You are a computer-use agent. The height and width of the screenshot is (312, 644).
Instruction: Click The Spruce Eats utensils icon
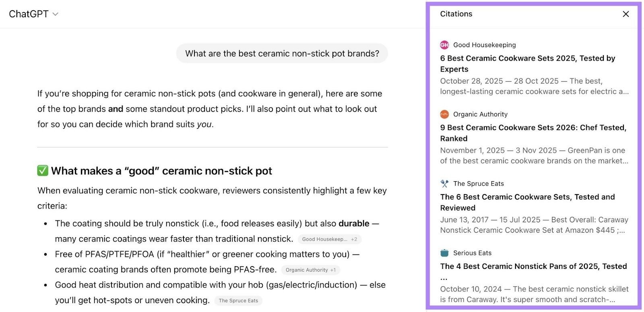pyautogui.click(x=444, y=184)
